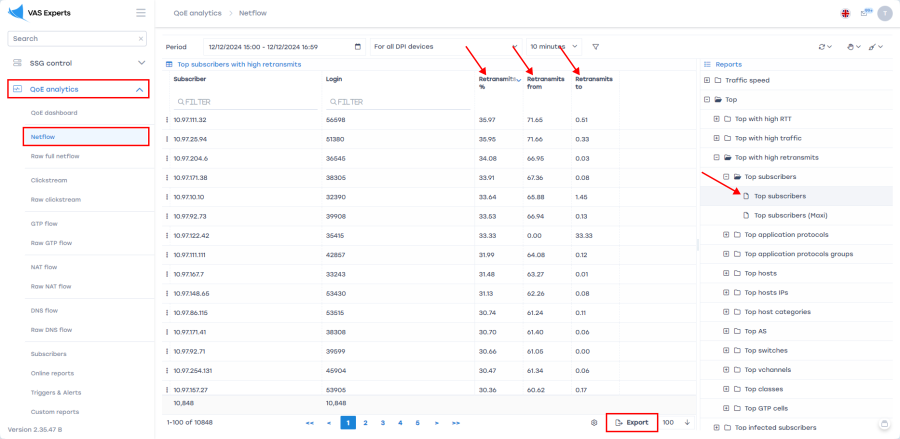Open the calendar date picker icon
Screen dimensions: 900x439
pos(358,47)
